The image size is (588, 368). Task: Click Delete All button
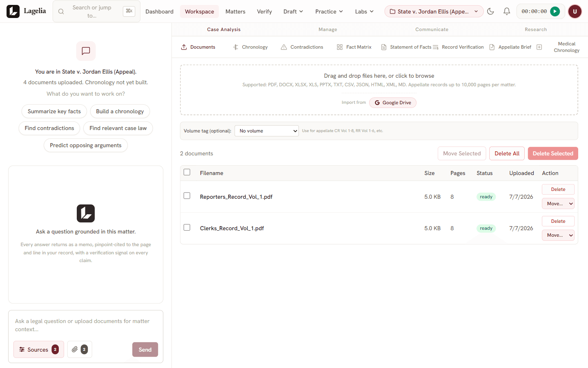[507, 153]
